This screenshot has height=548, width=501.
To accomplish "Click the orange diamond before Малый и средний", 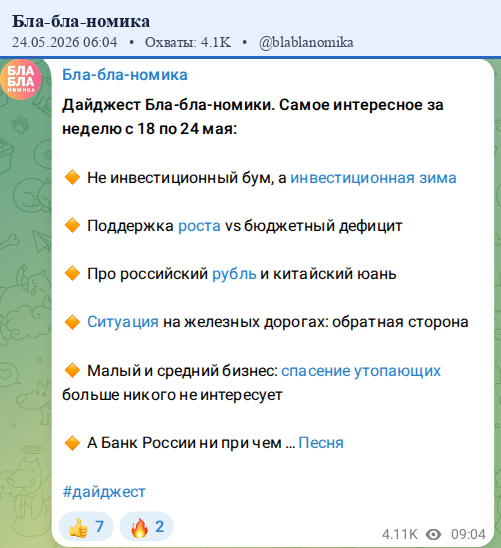I will 72,370.
